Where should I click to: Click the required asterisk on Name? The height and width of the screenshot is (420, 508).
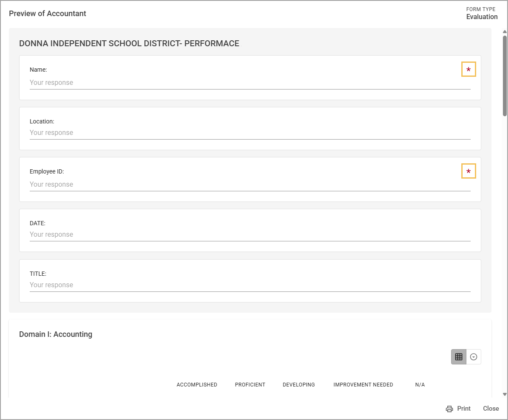(x=469, y=69)
